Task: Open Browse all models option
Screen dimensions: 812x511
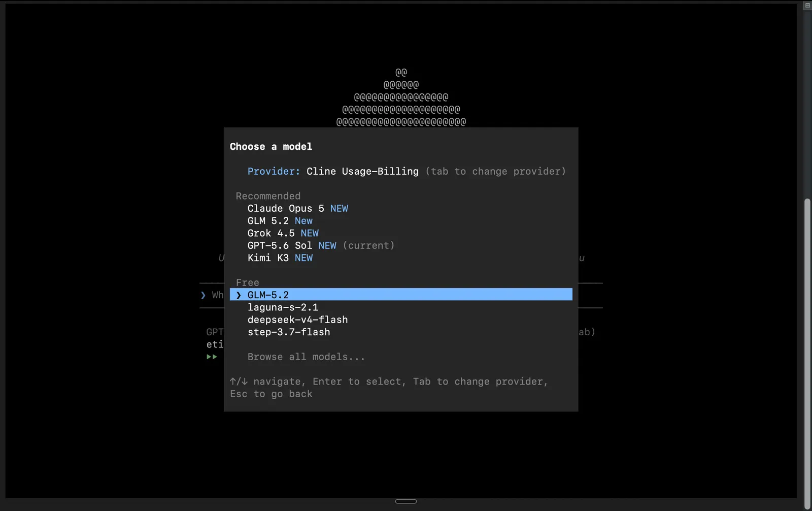Action: (x=306, y=357)
